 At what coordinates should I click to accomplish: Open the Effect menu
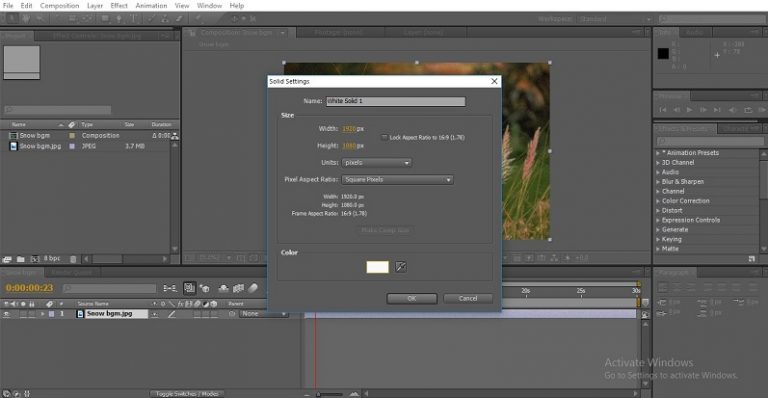(x=119, y=6)
